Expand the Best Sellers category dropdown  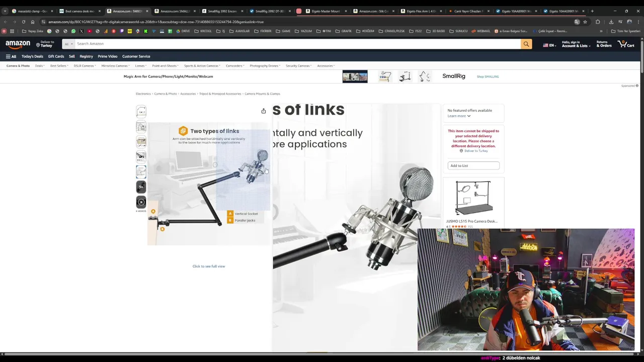(x=59, y=66)
